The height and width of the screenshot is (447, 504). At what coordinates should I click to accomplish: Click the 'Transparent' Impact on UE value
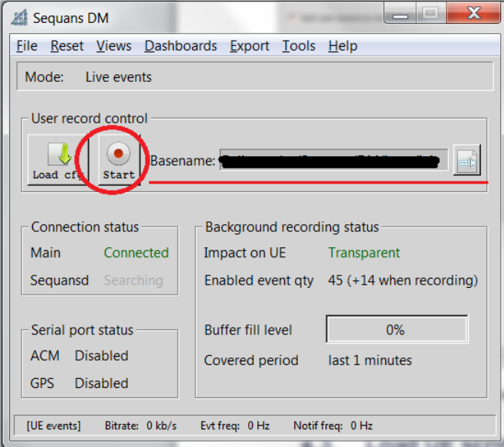(x=364, y=253)
